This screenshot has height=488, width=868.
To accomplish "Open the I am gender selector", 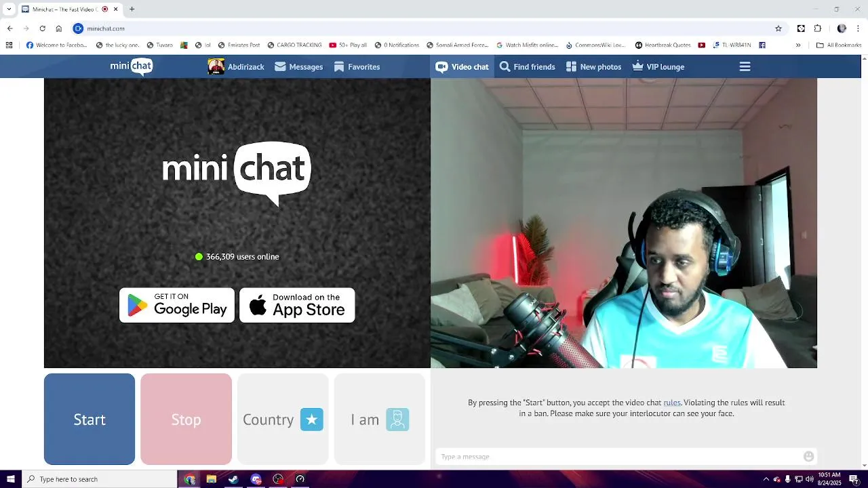I will pos(380,419).
